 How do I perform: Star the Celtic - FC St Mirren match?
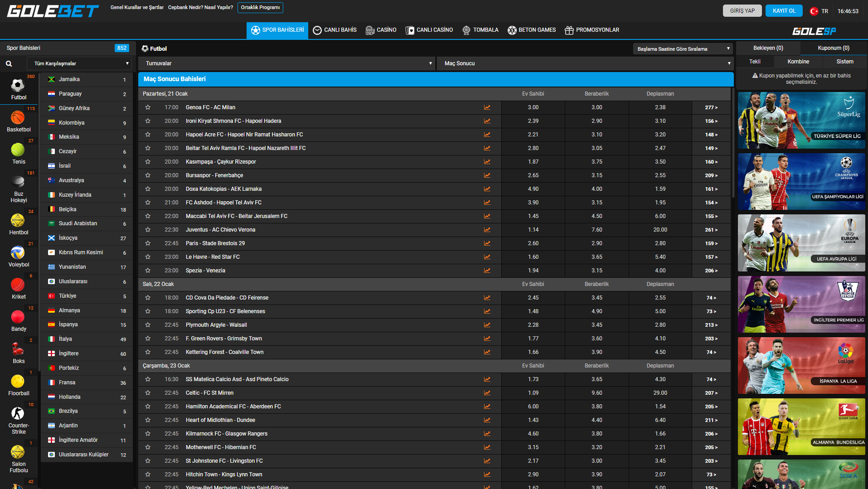coord(148,393)
